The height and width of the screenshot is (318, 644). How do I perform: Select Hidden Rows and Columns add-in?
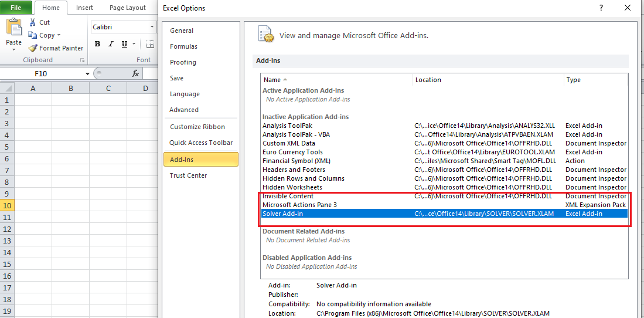point(444,178)
